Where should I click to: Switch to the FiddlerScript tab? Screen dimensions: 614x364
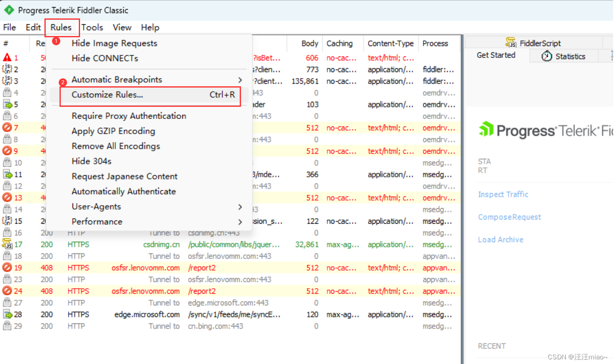534,43
